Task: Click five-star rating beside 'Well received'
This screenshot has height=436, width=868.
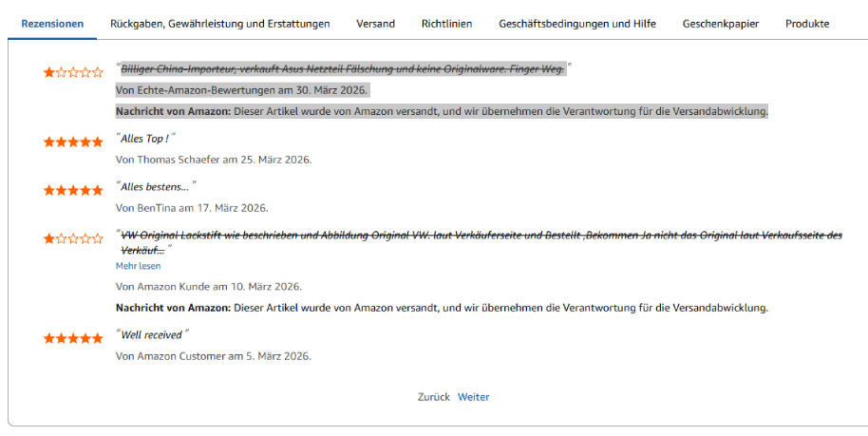Action: [x=73, y=338]
